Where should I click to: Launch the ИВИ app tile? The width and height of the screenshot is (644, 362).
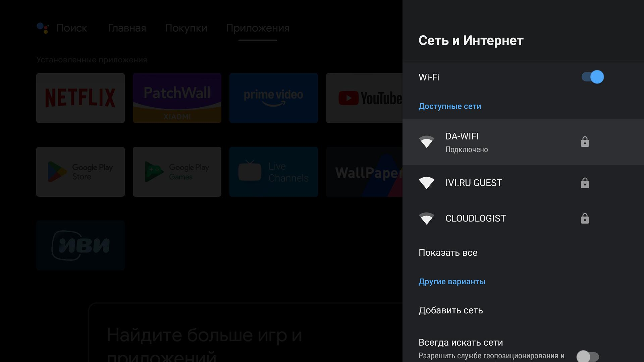80,245
